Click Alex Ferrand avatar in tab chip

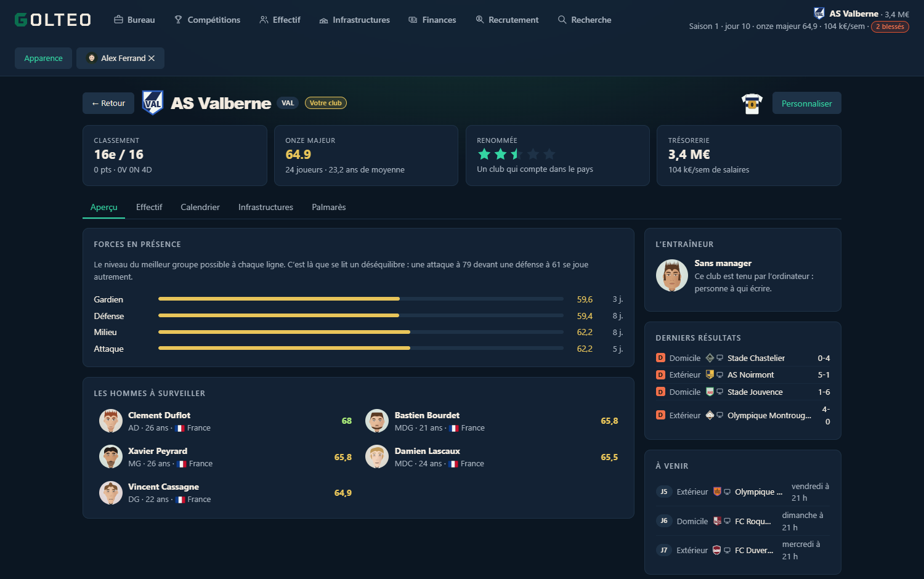click(92, 58)
